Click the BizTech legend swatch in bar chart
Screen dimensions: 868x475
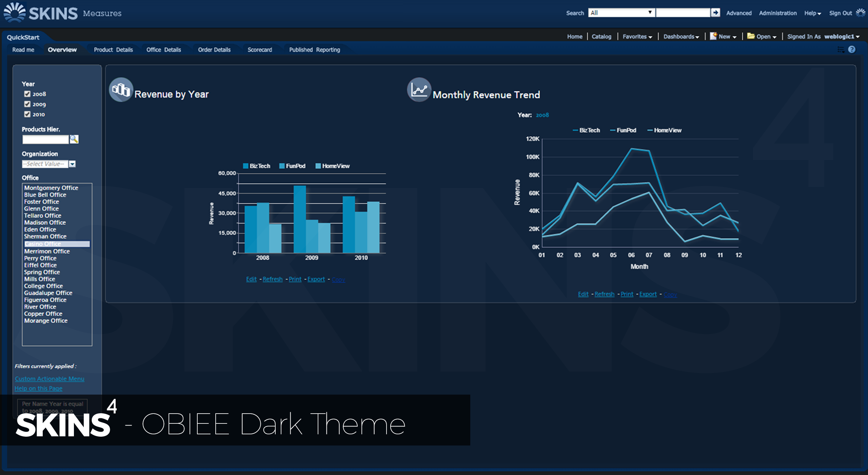click(246, 166)
